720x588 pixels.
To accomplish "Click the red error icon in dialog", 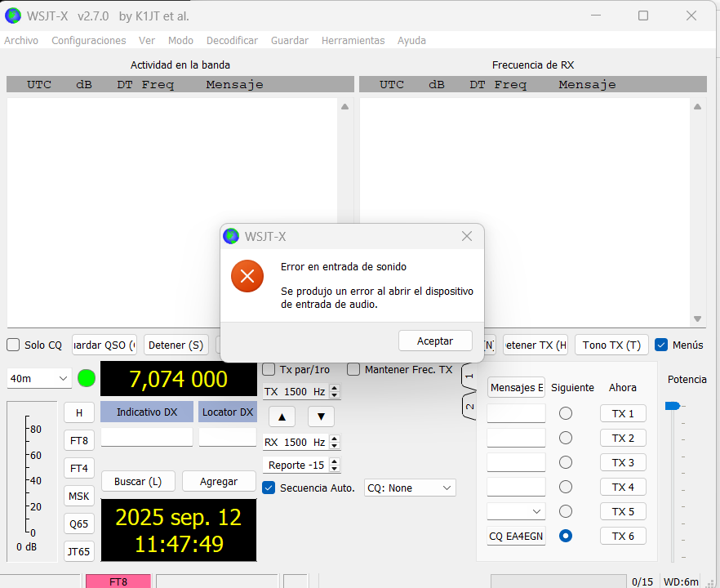I will click(247, 276).
